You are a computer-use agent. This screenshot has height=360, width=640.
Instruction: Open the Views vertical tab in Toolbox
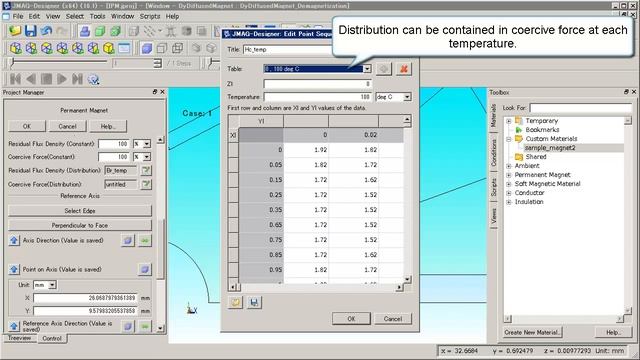[x=493, y=216]
